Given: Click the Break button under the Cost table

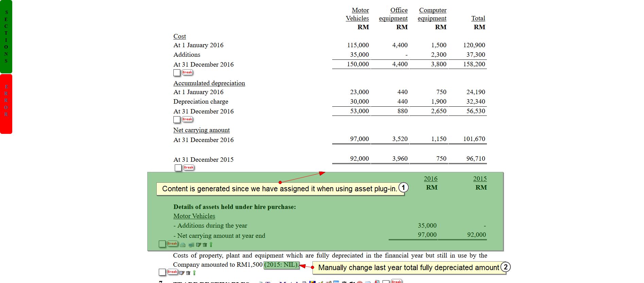Looking at the screenshot, I should click(x=187, y=72).
